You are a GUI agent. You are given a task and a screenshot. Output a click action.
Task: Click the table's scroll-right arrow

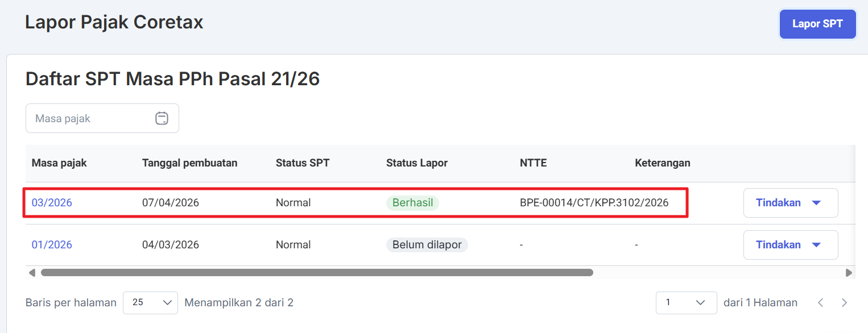click(849, 273)
